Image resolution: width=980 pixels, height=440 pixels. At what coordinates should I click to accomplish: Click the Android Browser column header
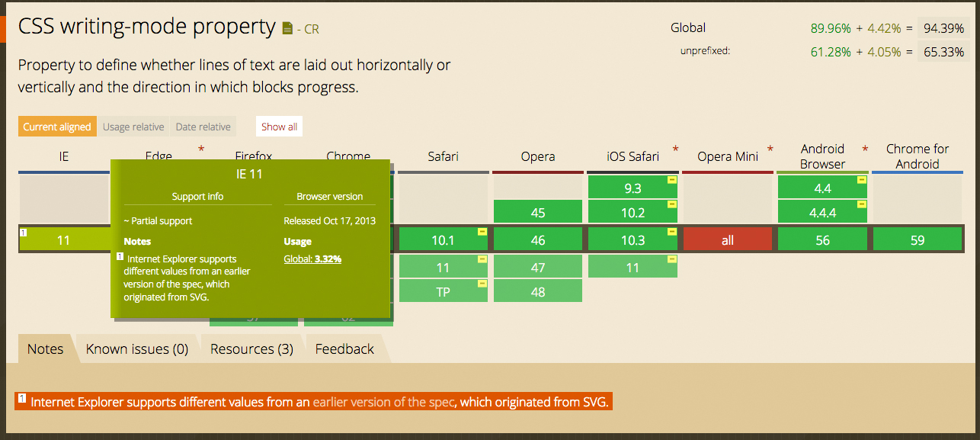(822, 156)
